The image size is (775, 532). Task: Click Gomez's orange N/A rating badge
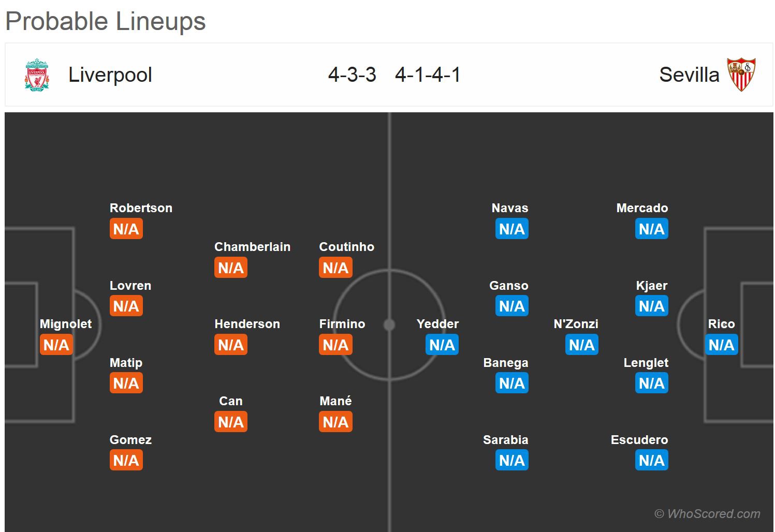(126, 460)
